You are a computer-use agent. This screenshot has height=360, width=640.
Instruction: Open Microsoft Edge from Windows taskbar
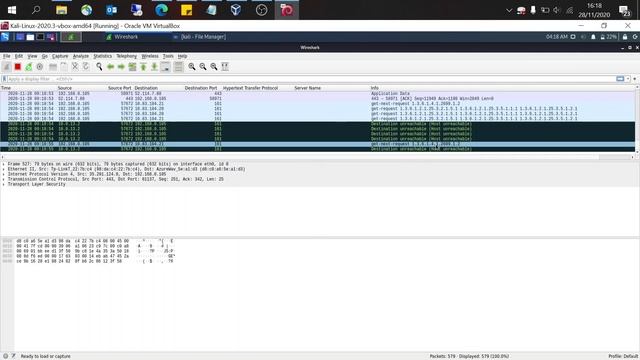pos(161,10)
